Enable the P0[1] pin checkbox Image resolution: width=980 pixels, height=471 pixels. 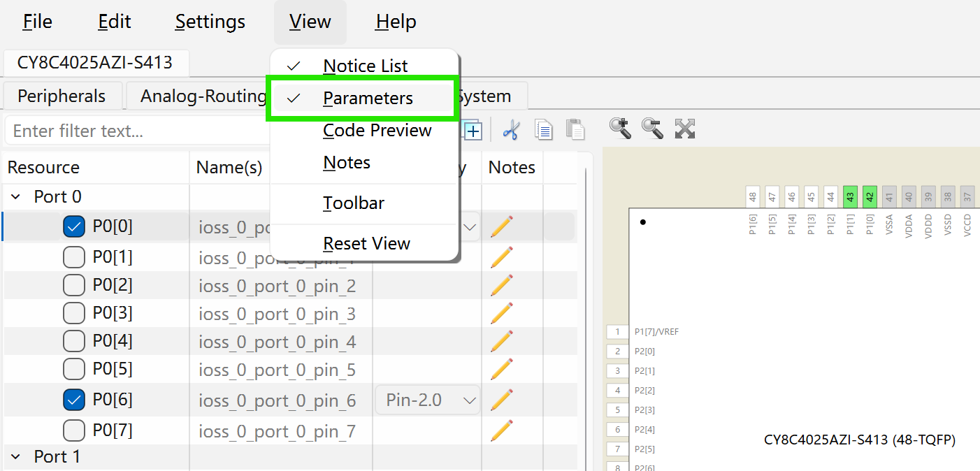74,258
